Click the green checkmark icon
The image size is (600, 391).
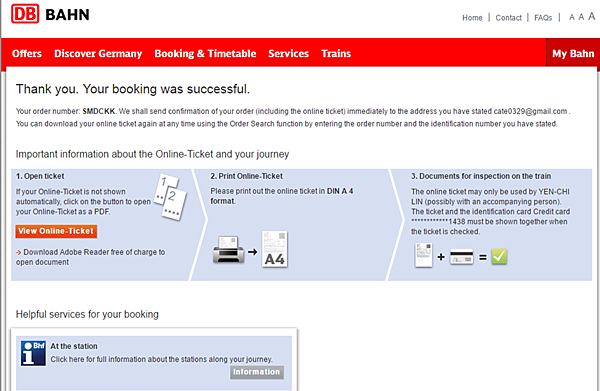(499, 256)
